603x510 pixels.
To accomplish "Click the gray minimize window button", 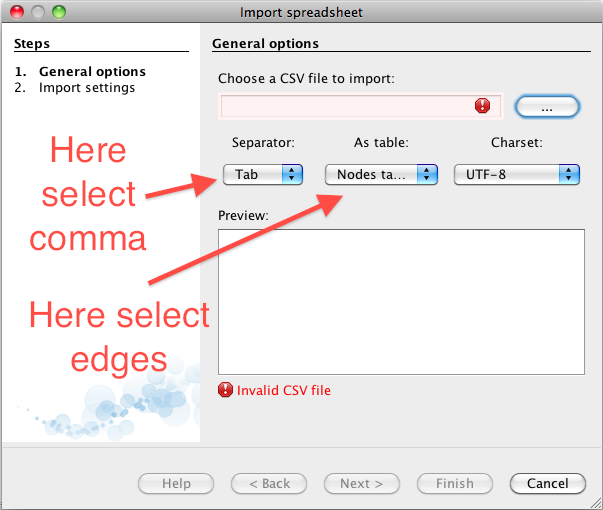I will (x=38, y=12).
